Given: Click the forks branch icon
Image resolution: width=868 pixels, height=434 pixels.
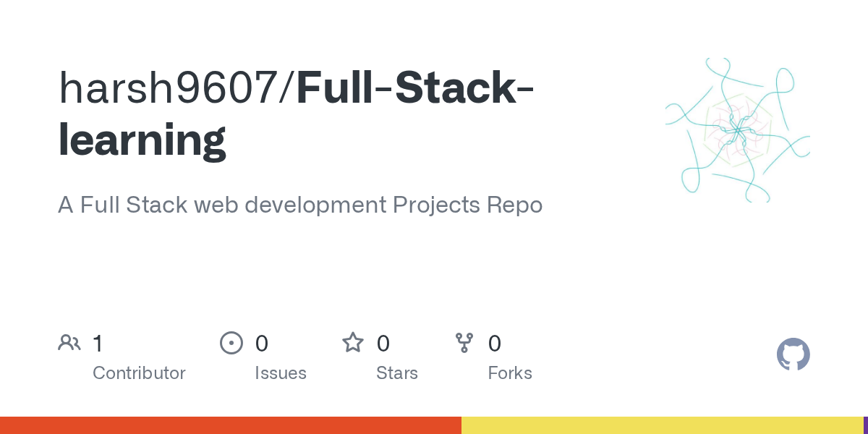Looking at the screenshot, I should (x=464, y=343).
